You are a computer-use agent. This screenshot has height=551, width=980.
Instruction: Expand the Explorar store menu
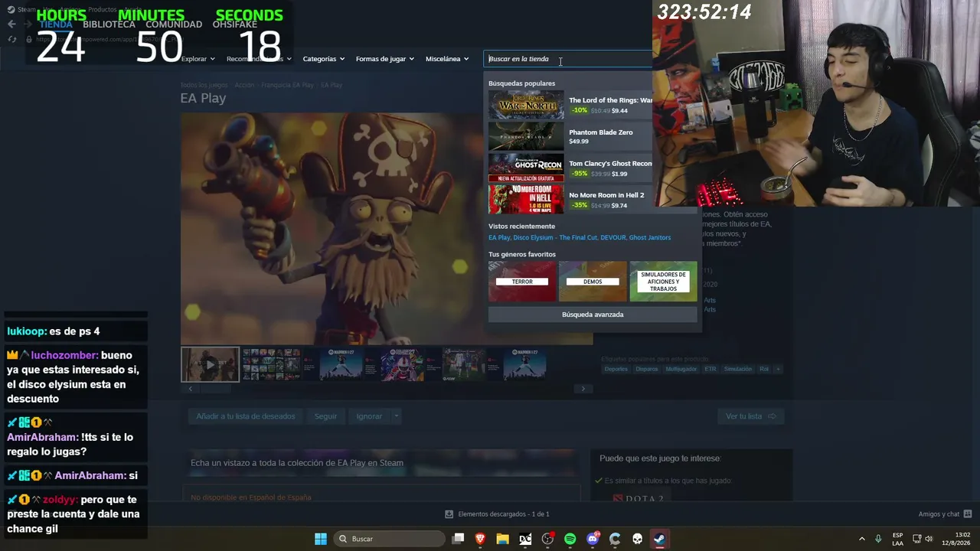coord(198,59)
